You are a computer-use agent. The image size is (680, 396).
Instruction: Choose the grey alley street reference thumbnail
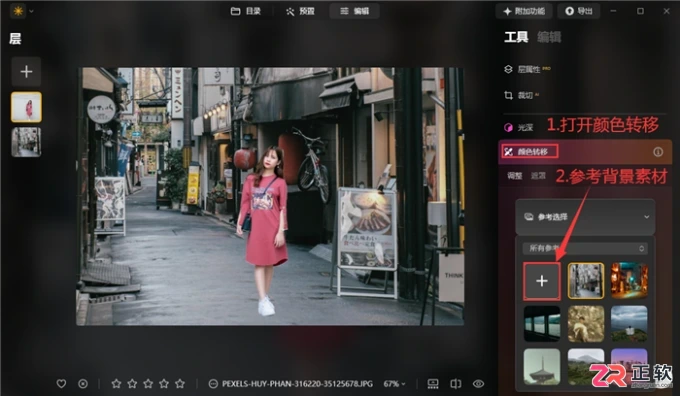[x=586, y=281]
